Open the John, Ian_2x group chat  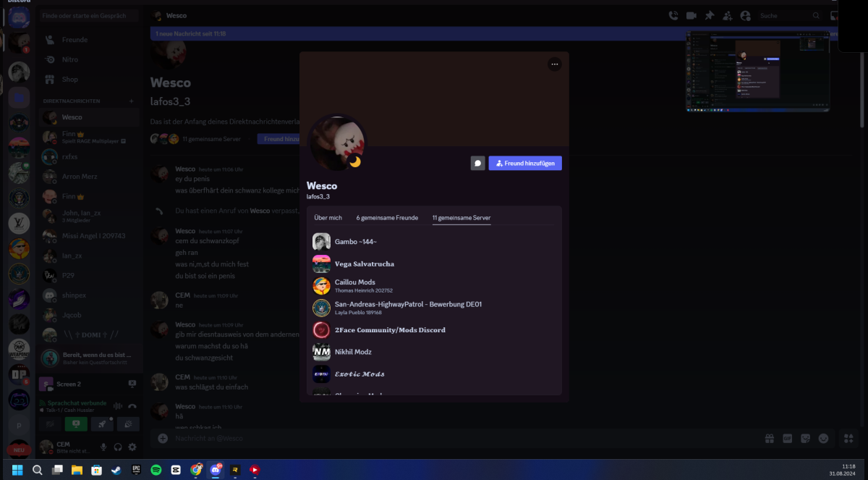pyautogui.click(x=90, y=216)
